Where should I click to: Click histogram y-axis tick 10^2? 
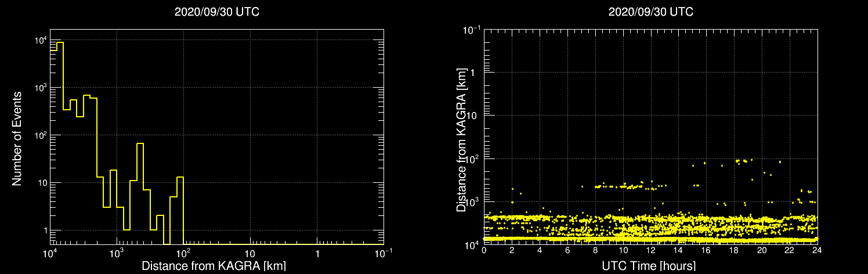[40, 135]
